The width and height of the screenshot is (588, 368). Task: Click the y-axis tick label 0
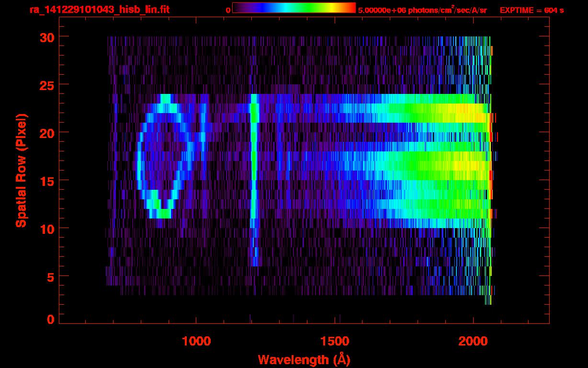click(50, 319)
